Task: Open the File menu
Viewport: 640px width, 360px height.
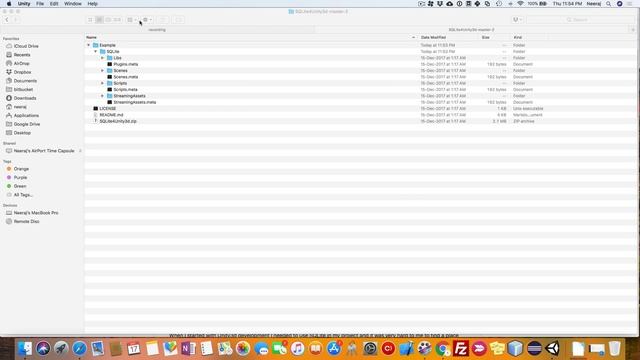Action: click(x=40, y=4)
